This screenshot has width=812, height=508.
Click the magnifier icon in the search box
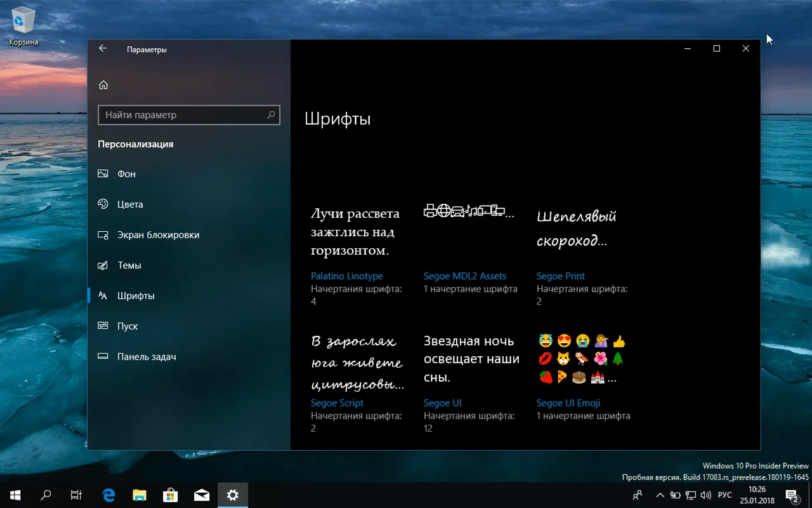coord(271,115)
